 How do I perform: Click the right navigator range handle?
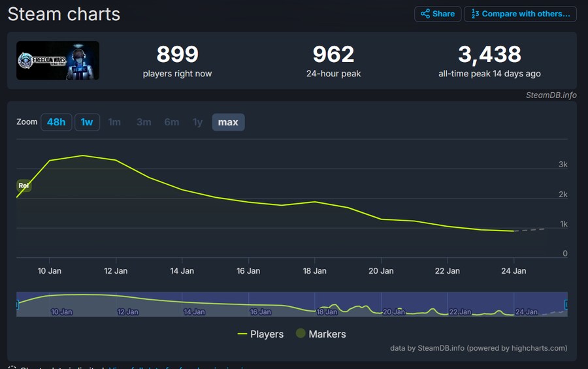(566, 304)
